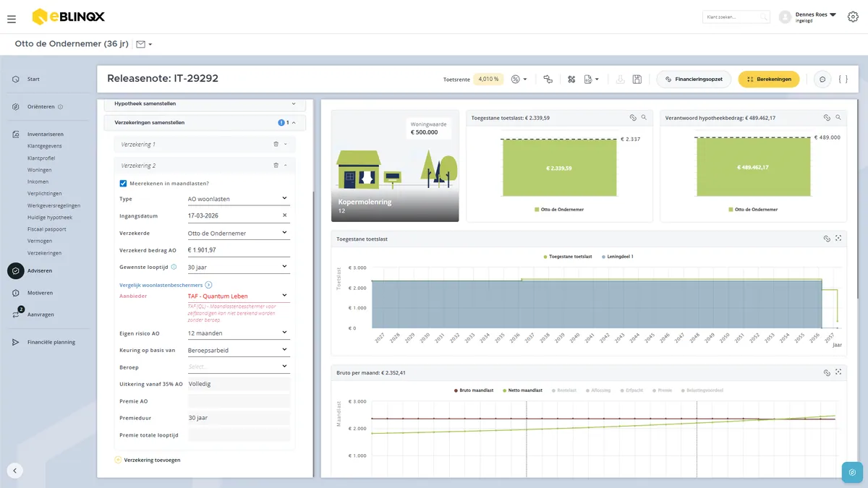Toggle the Aflossing series in the chart legend
Image resolution: width=868 pixels, height=488 pixels.
[x=598, y=390]
